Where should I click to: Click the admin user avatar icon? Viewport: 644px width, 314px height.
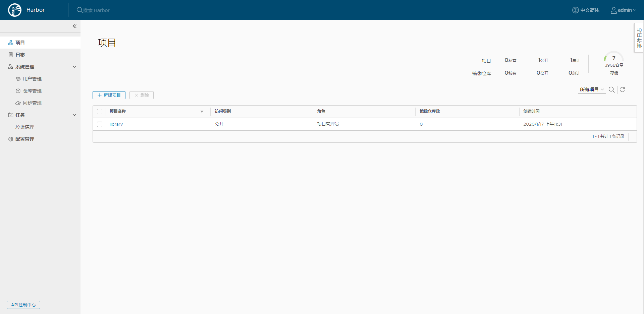tap(614, 10)
